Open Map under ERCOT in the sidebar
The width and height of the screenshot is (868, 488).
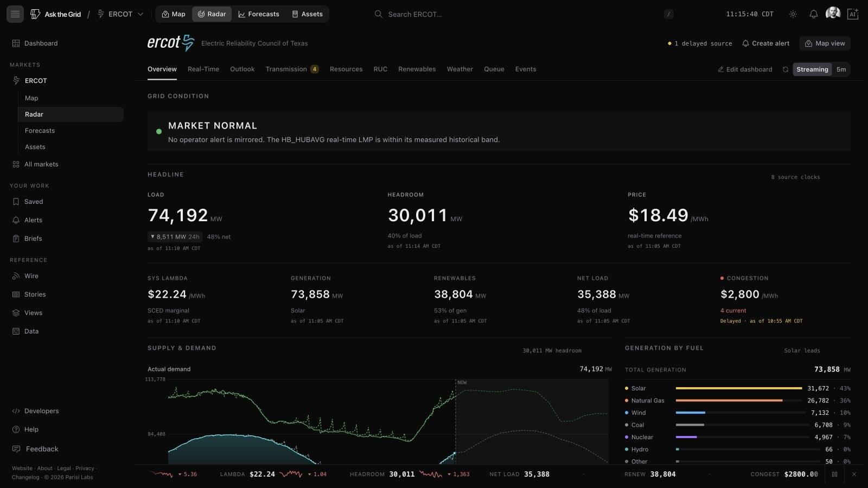coord(31,98)
